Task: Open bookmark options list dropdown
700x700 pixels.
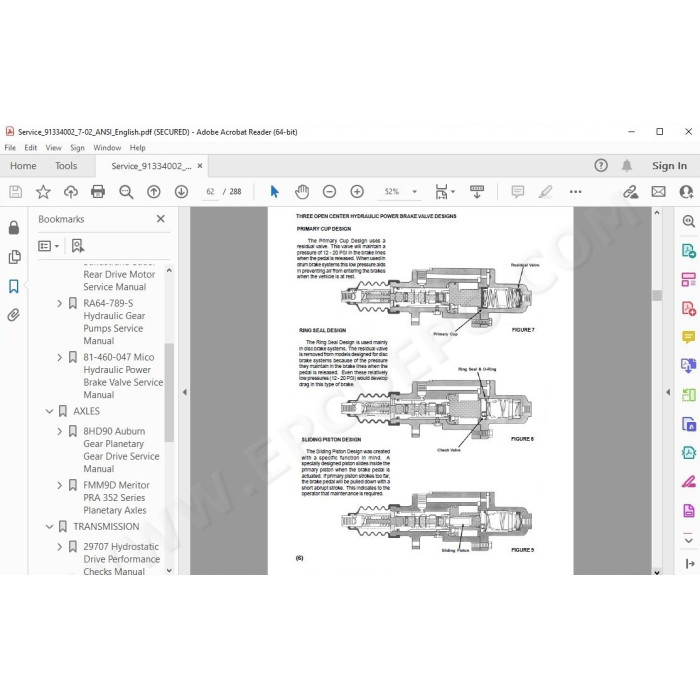Action: [x=49, y=246]
